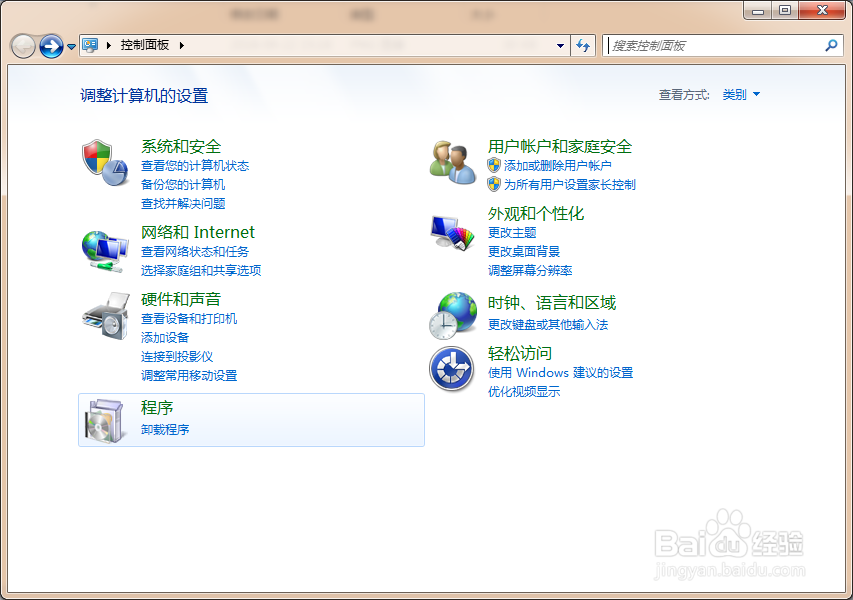Click the back navigation arrow button
853x600 pixels.
(23, 46)
